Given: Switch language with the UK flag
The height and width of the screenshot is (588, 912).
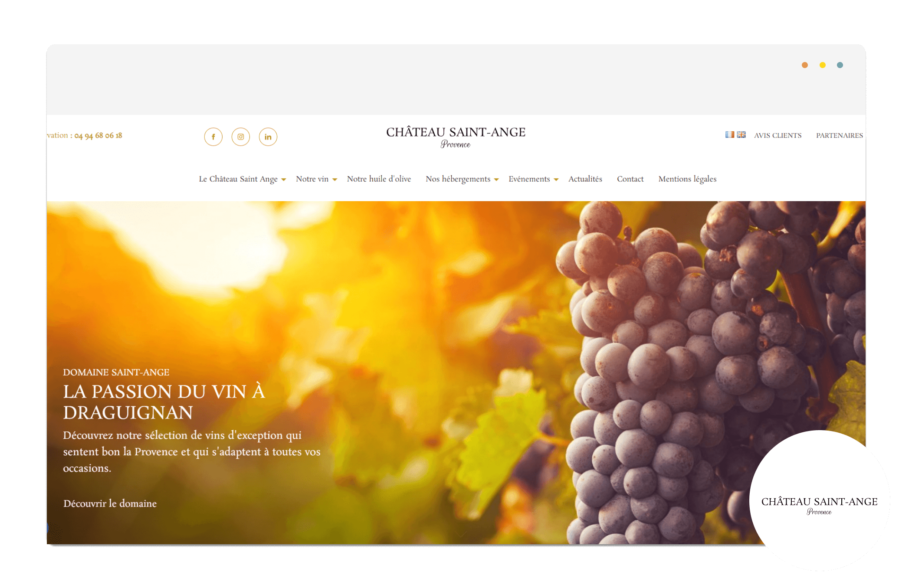Looking at the screenshot, I should 741,135.
